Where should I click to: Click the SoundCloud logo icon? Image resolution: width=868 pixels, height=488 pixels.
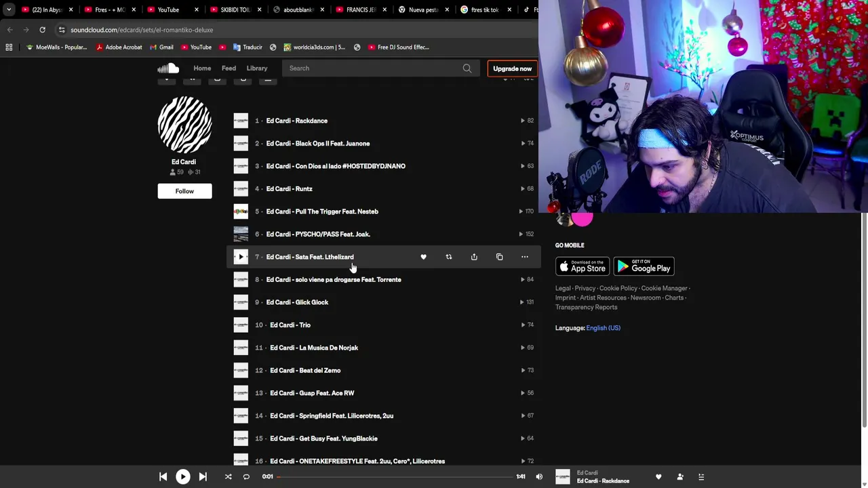(x=168, y=68)
